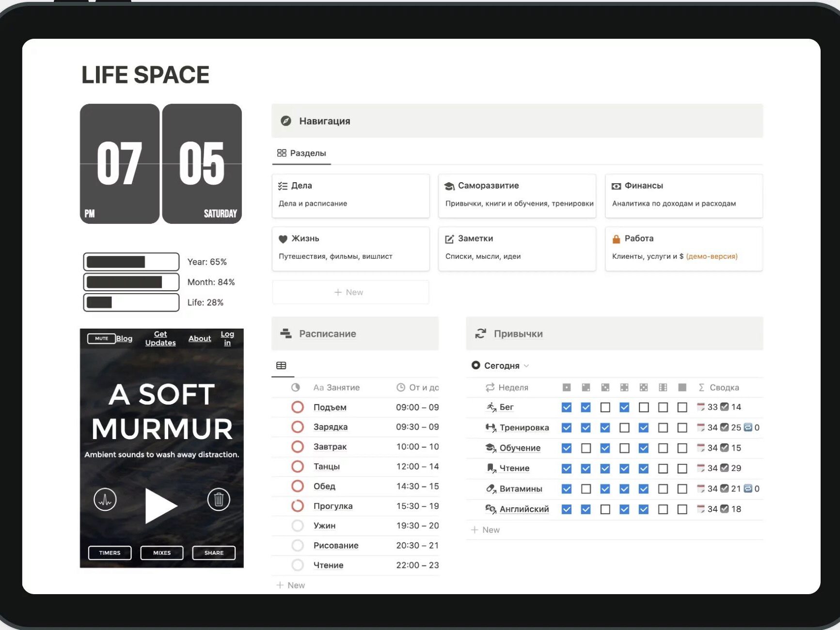Image resolution: width=840 pixels, height=630 pixels.
Task: Click the running figure icon for Бег
Action: tap(491, 407)
